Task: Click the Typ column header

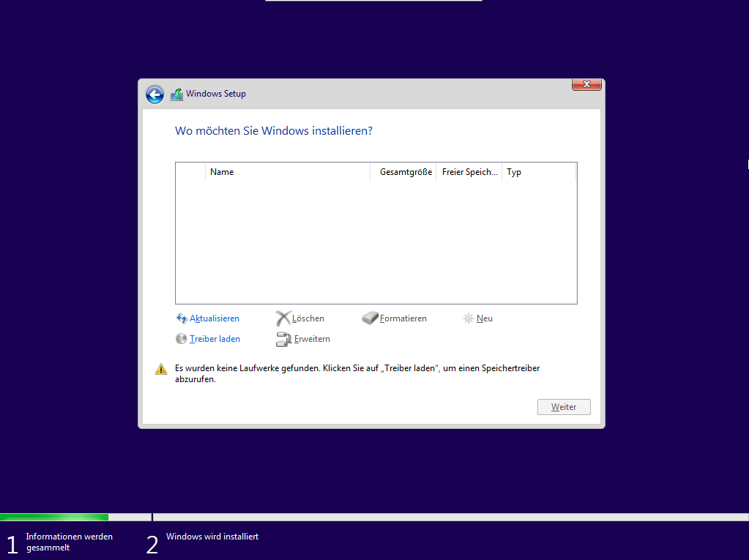Action: (540, 172)
